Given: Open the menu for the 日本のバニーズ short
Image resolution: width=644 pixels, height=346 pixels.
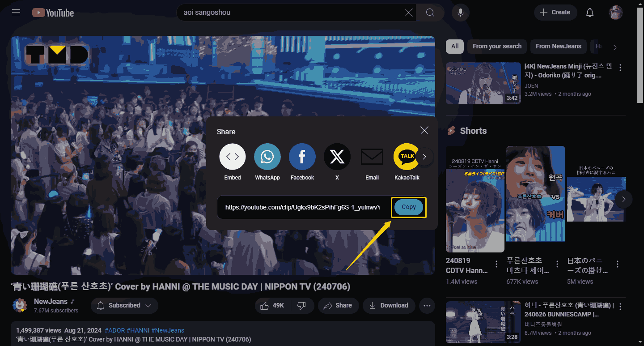Looking at the screenshot, I should [x=618, y=264].
